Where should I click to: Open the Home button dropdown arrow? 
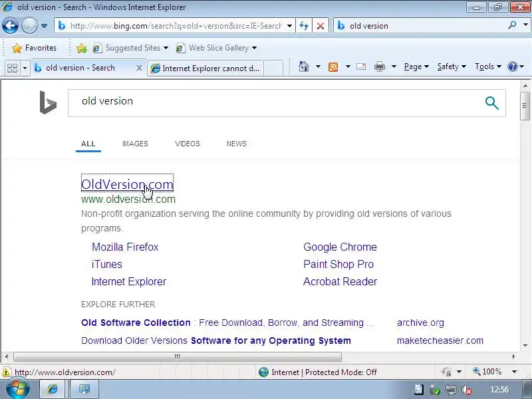[318, 66]
